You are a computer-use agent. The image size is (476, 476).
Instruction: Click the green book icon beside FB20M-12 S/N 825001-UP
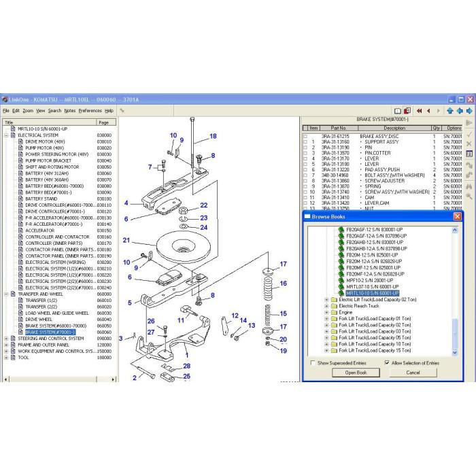click(x=341, y=255)
